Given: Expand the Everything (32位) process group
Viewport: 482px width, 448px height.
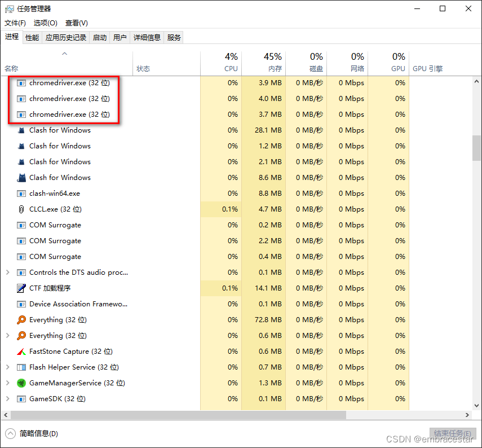Looking at the screenshot, I should (x=7, y=336).
